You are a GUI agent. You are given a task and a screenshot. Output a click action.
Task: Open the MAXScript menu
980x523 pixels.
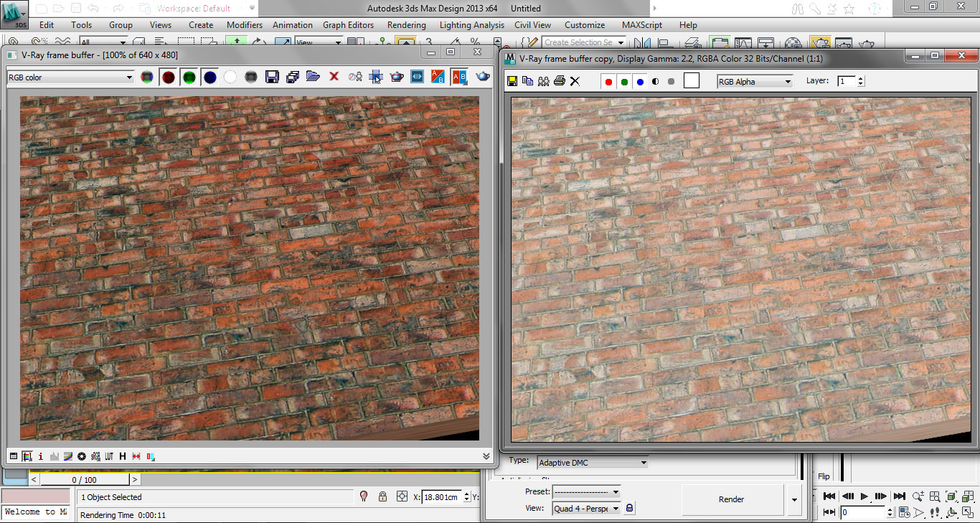642,24
